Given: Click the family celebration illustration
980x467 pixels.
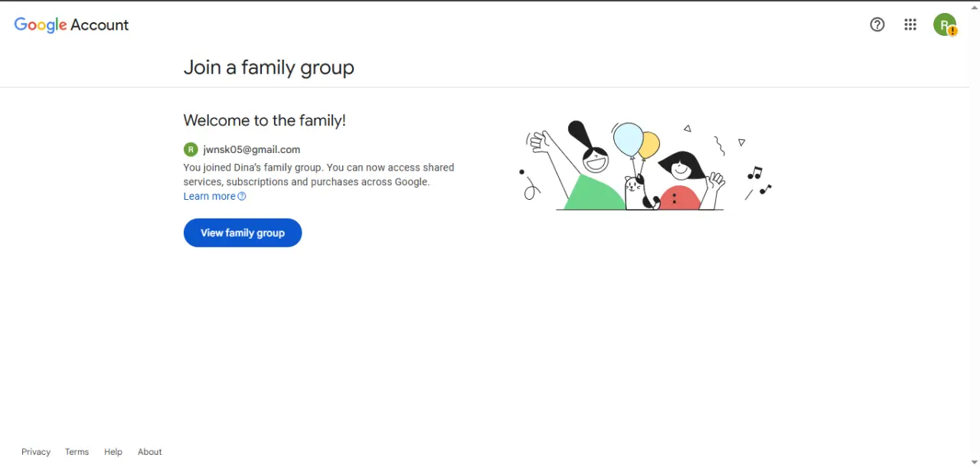Looking at the screenshot, I should pos(645,165).
